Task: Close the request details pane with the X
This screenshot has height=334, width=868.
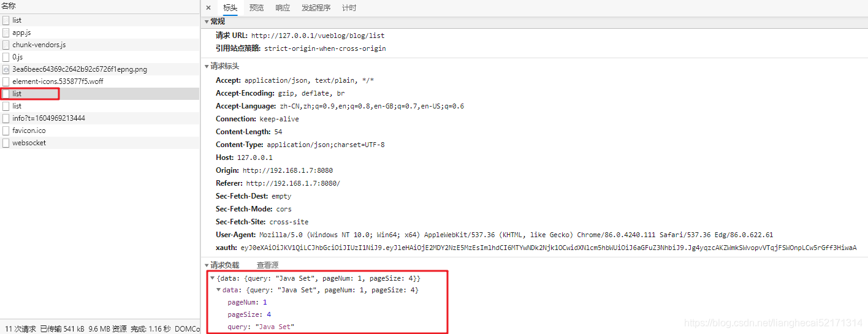Action: pyautogui.click(x=208, y=8)
